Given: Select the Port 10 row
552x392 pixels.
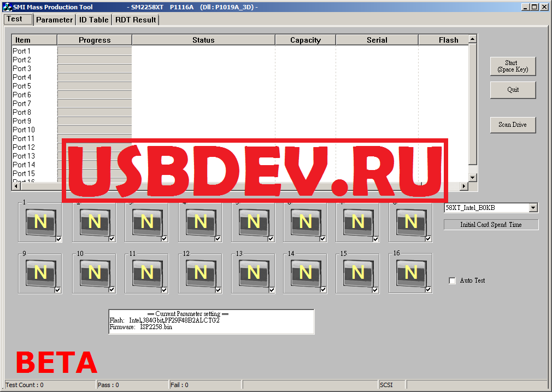Looking at the screenshot, I should coord(240,130).
